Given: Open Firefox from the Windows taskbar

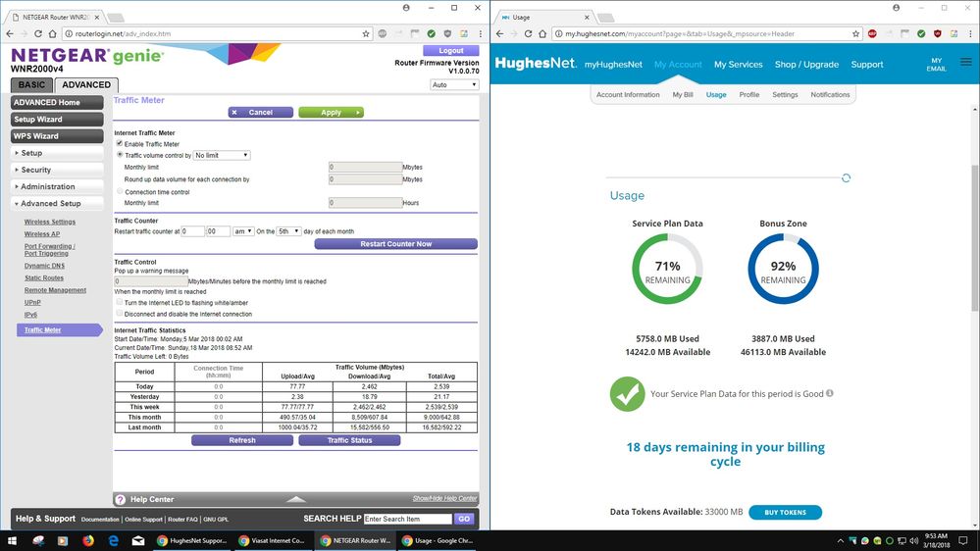Looking at the screenshot, I should (88, 540).
